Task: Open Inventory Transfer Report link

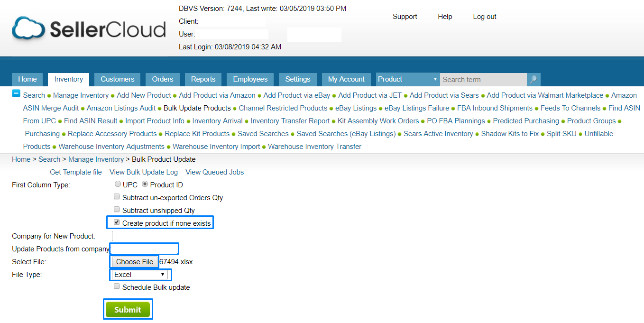Action: (x=290, y=121)
